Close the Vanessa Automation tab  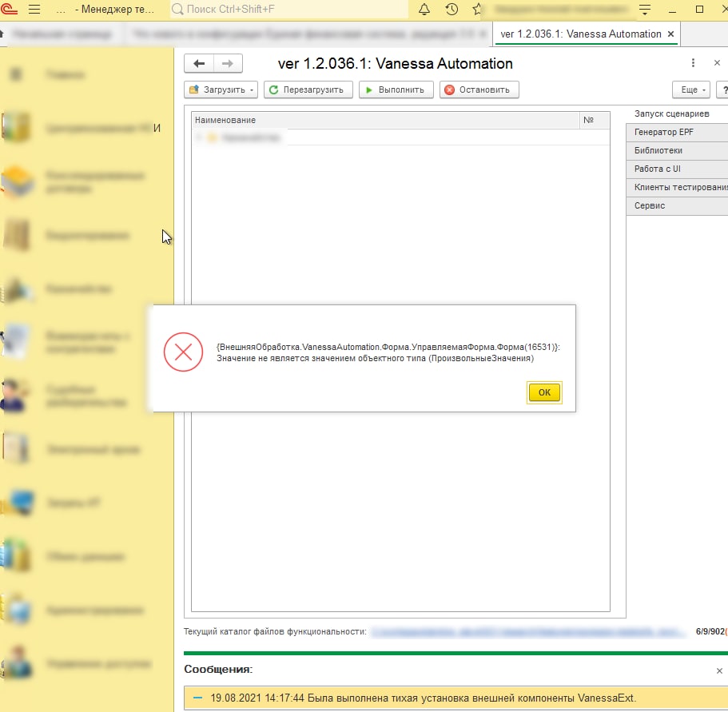[670, 34]
